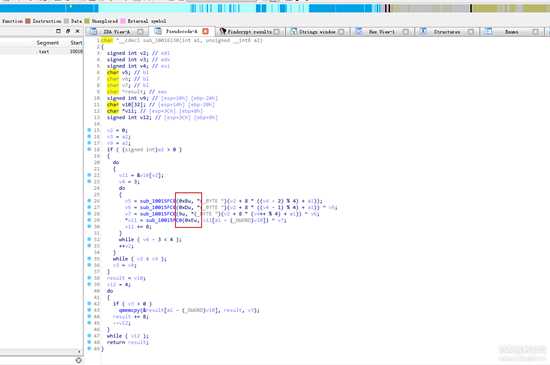Click the Findcrypt results tab icon
This screenshot has width=550, height=365.
click(223, 31)
